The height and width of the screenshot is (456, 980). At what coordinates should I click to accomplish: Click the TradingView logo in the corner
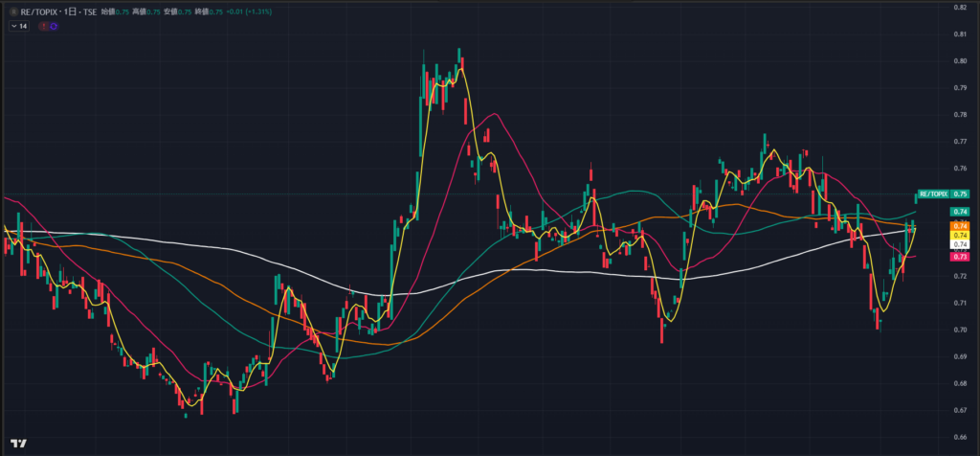16,444
